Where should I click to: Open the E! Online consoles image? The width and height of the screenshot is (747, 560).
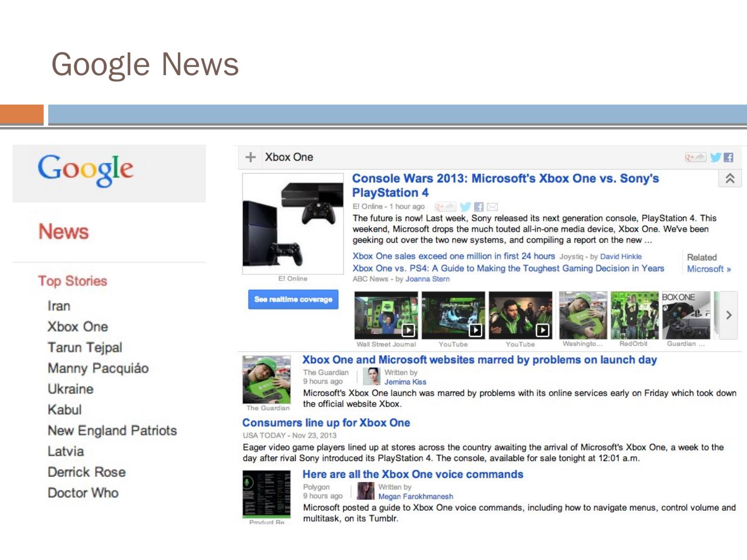point(293,224)
